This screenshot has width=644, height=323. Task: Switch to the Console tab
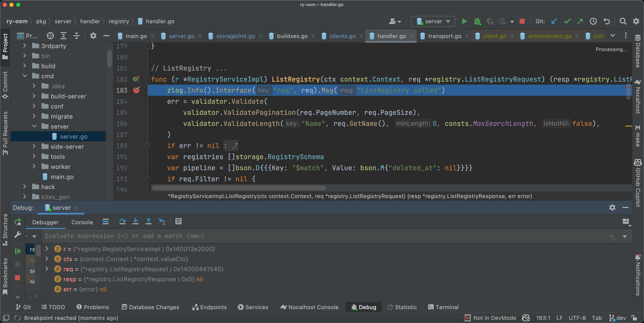point(82,222)
